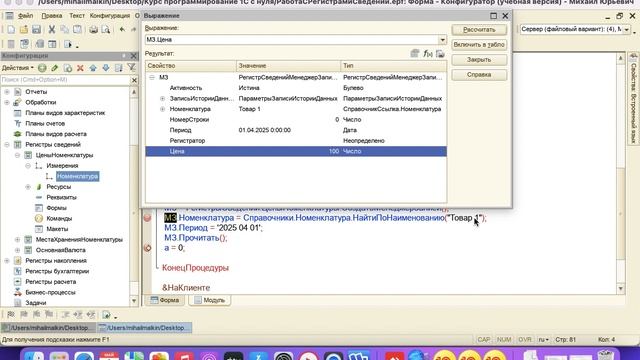
Task: Collapse the МЗ root row in result table
Action: [151, 77]
